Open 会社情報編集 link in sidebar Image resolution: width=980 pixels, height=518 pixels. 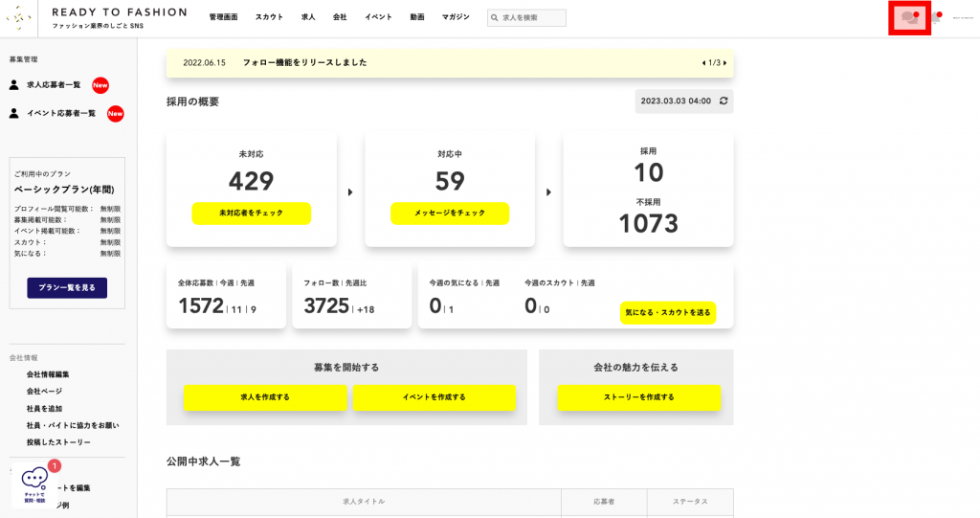pyautogui.click(x=48, y=374)
